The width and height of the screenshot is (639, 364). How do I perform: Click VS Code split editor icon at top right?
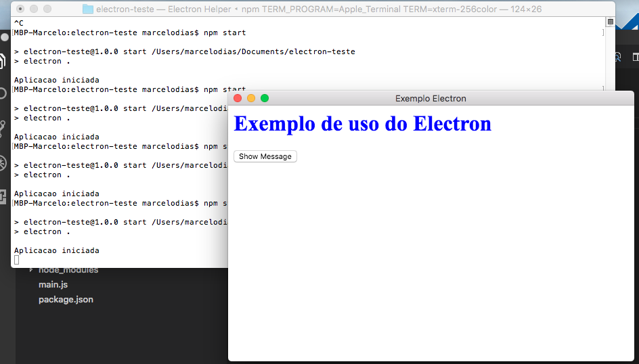636,57
